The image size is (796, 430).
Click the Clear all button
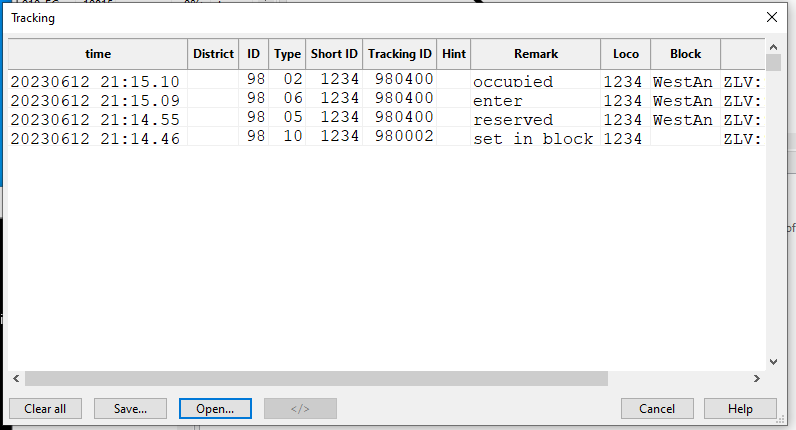pyautogui.click(x=45, y=408)
